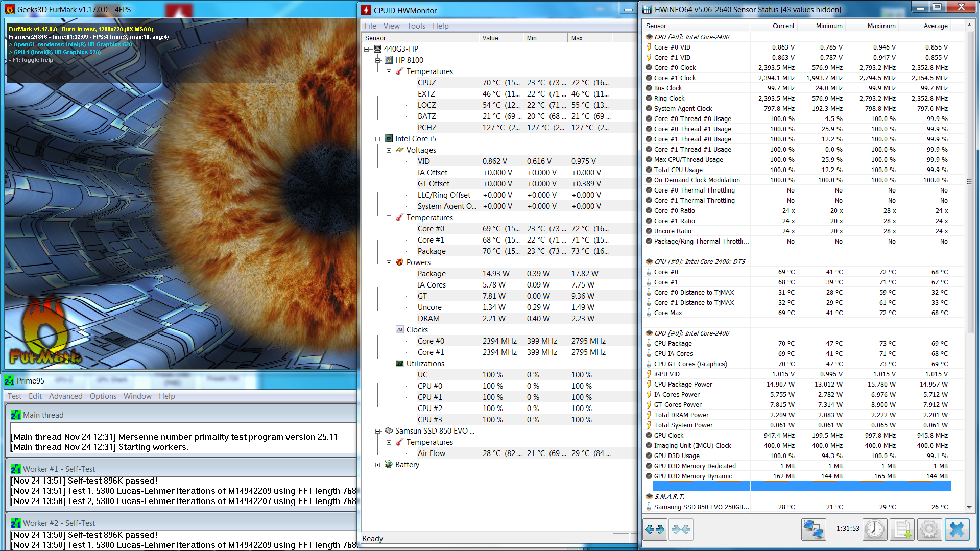The width and height of the screenshot is (980, 551).
Task: Click FurMark flame icon in title bar
Action: point(9,9)
